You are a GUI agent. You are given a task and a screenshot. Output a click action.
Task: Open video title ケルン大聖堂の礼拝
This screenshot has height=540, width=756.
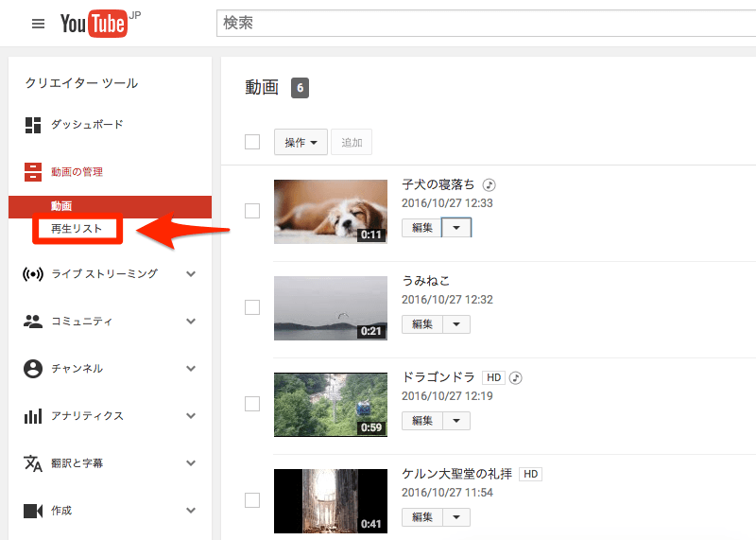[x=457, y=474]
